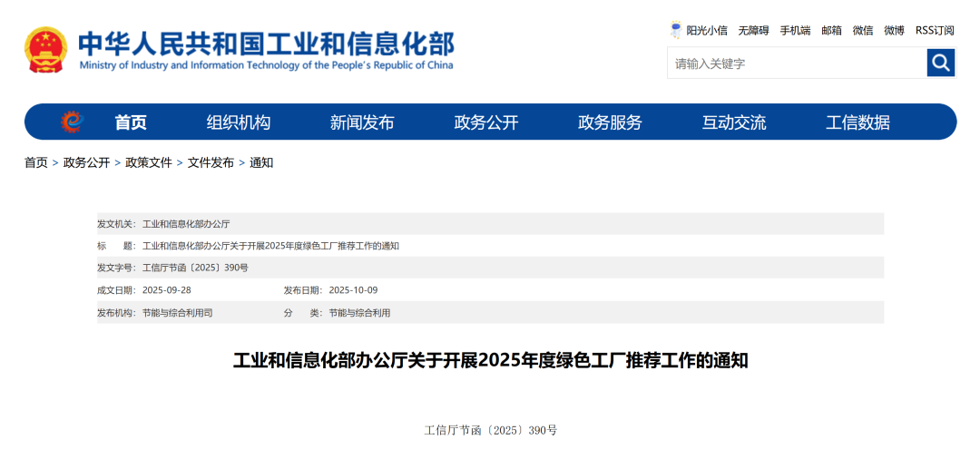Viewport: 980px width, 459px height.
Task: Enable 无障碍 accessibility mode
Action: pos(753,31)
